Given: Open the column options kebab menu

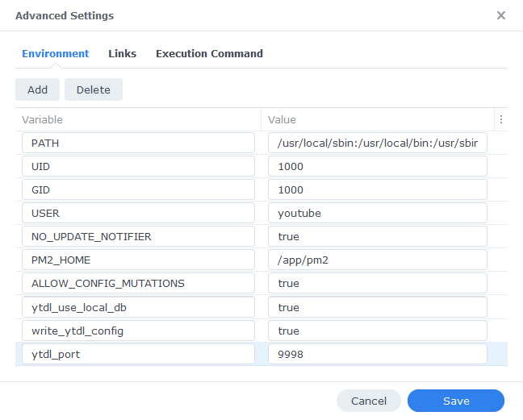Looking at the screenshot, I should (501, 119).
